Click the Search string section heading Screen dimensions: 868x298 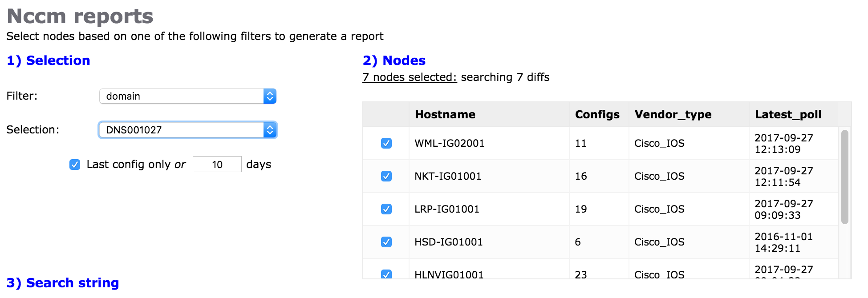pos(63,283)
